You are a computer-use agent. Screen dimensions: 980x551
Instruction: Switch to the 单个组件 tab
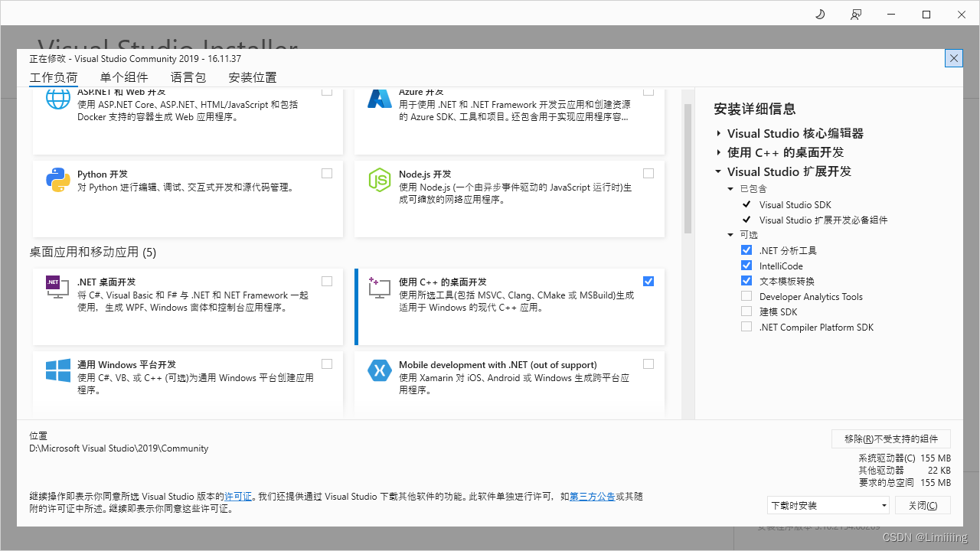126,77
